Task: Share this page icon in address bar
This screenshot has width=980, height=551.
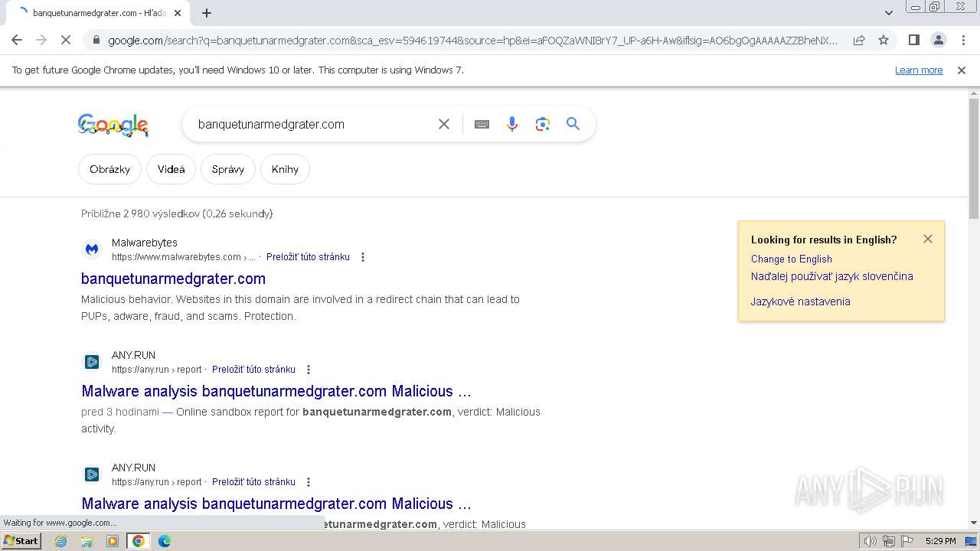Action: pos(859,40)
